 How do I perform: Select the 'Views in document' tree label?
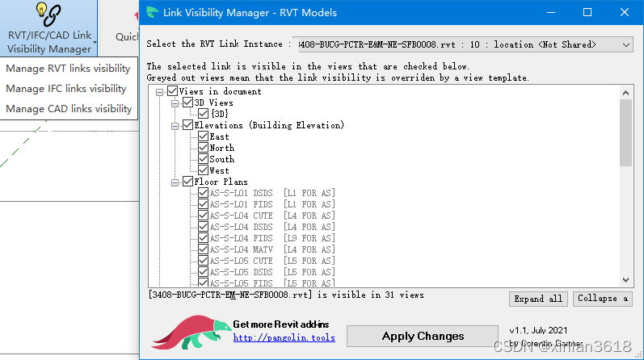pos(220,91)
